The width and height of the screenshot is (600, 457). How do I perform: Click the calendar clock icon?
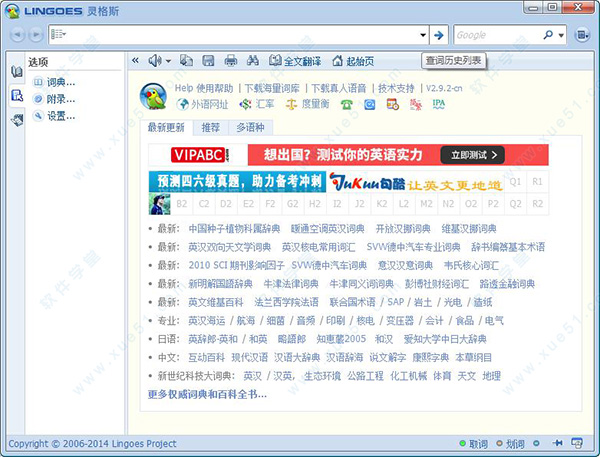[x=393, y=104]
